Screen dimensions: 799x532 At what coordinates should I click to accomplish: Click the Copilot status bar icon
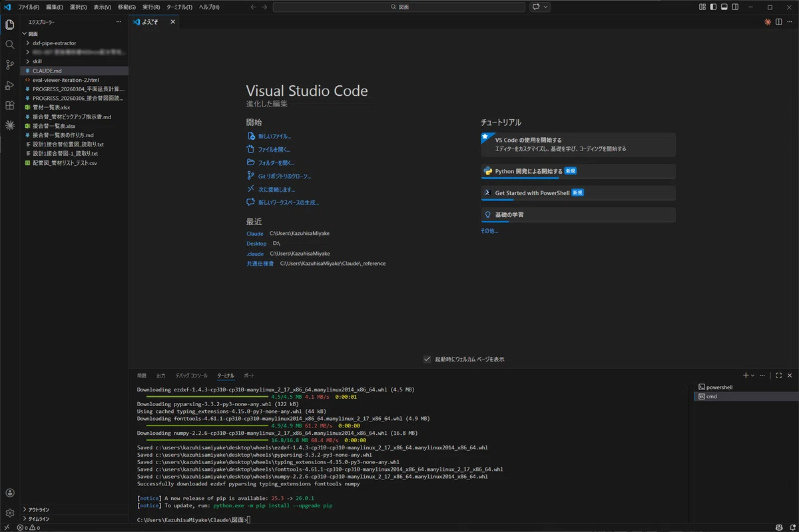[x=778, y=528]
